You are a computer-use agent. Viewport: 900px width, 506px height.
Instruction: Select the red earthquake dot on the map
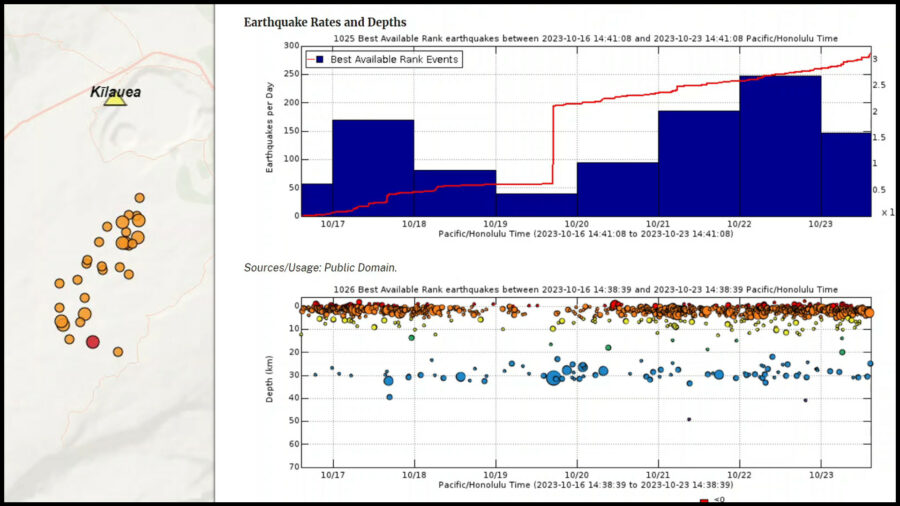[93, 342]
